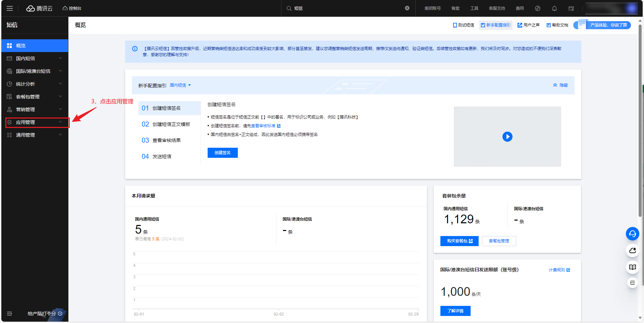This screenshot has width=644, height=323.
Task: Click the 套餐包管理 icon
Action: pyautogui.click(x=9, y=97)
